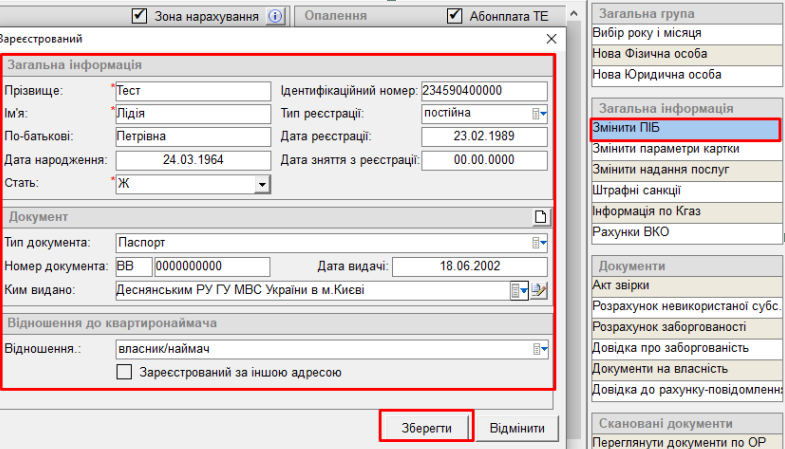
Task: Open the list icon in Ким видано field
Action: [x=519, y=291]
